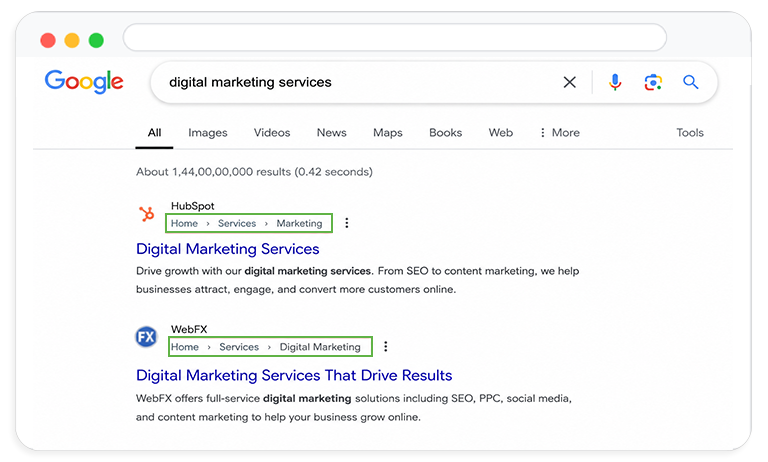The width and height of the screenshot is (768, 462).
Task: Click Digital Marketing in the WebFX breadcrumb
Action: point(320,347)
